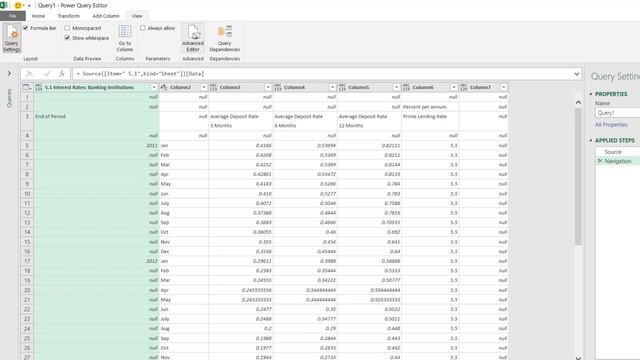Viewport: 640px width, 360px height.
Task: Change data type icon of Column4
Action: pyautogui.click(x=278, y=87)
